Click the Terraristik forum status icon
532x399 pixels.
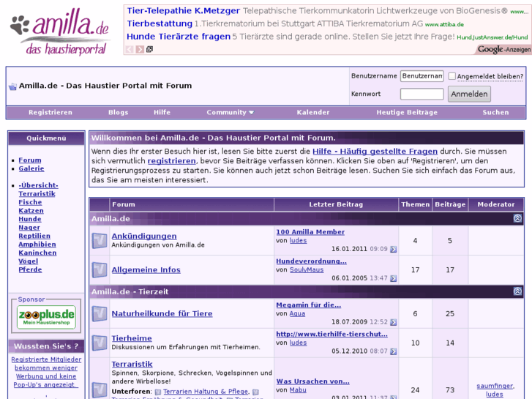pyautogui.click(x=100, y=389)
